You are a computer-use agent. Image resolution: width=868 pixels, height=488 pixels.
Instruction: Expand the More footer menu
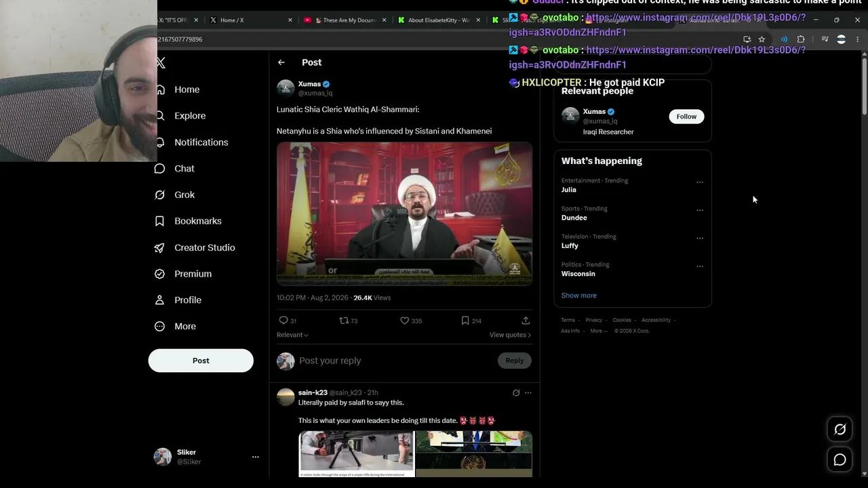(599, 331)
